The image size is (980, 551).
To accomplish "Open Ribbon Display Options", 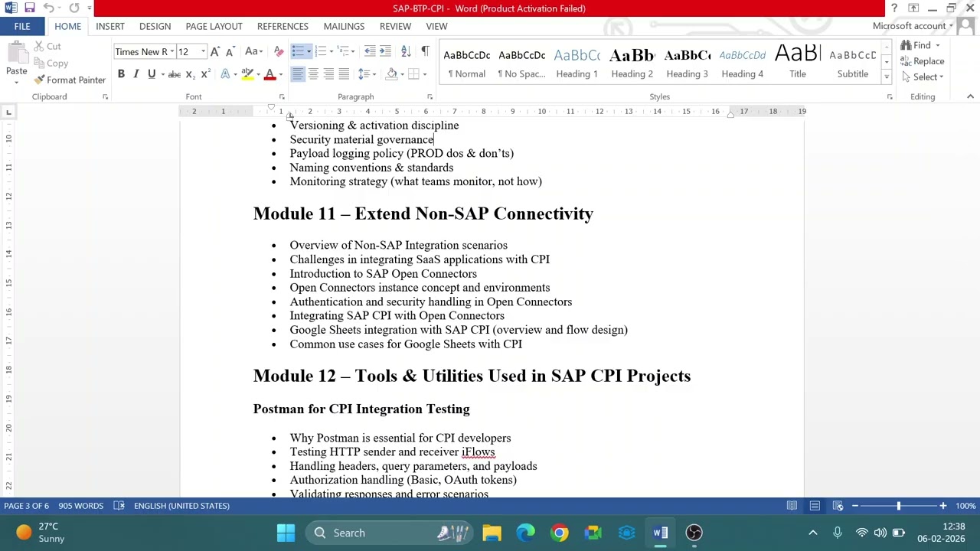I will click(913, 8).
